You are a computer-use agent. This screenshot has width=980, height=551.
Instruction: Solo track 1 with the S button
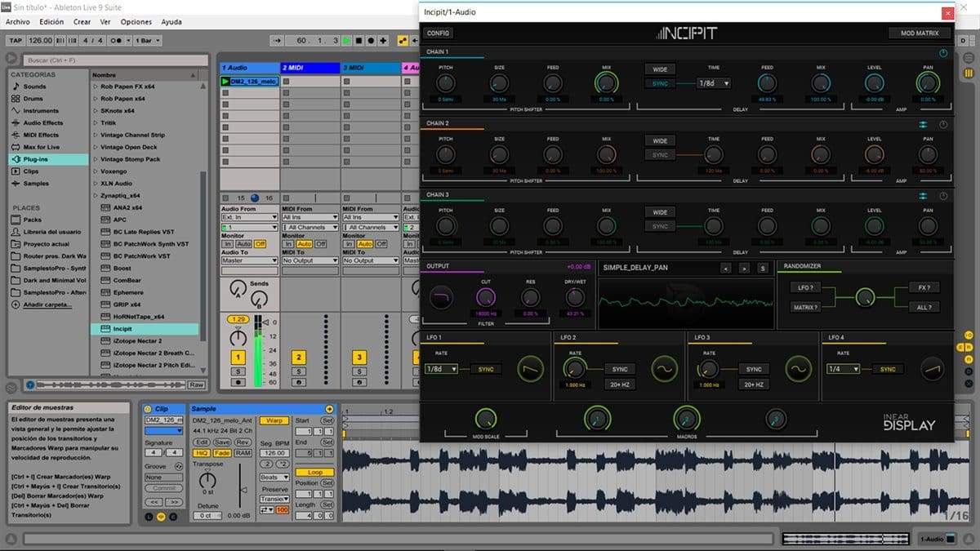(238, 371)
